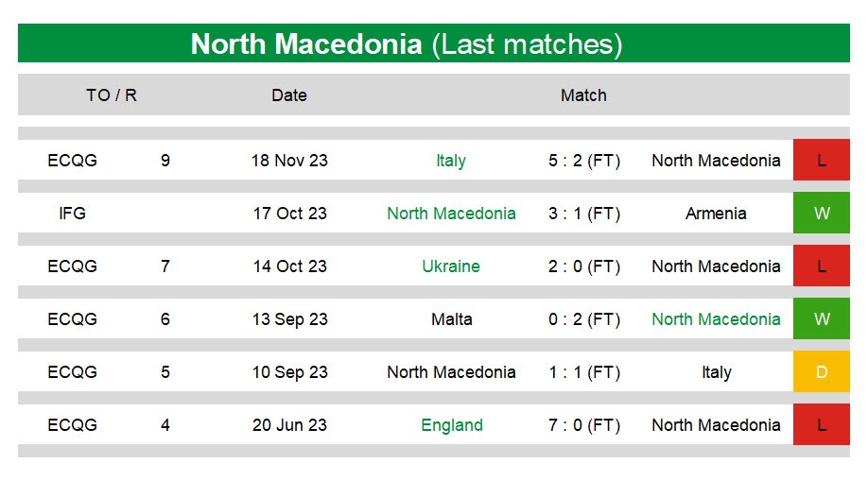The image size is (868, 481).
Task: Click the Match column header
Action: tap(583, 95)
